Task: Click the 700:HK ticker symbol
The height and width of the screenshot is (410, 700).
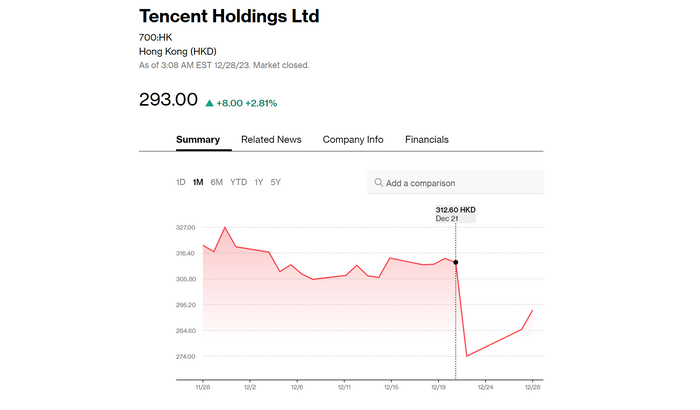Action: pyautogui.click(x=155, y=37)
